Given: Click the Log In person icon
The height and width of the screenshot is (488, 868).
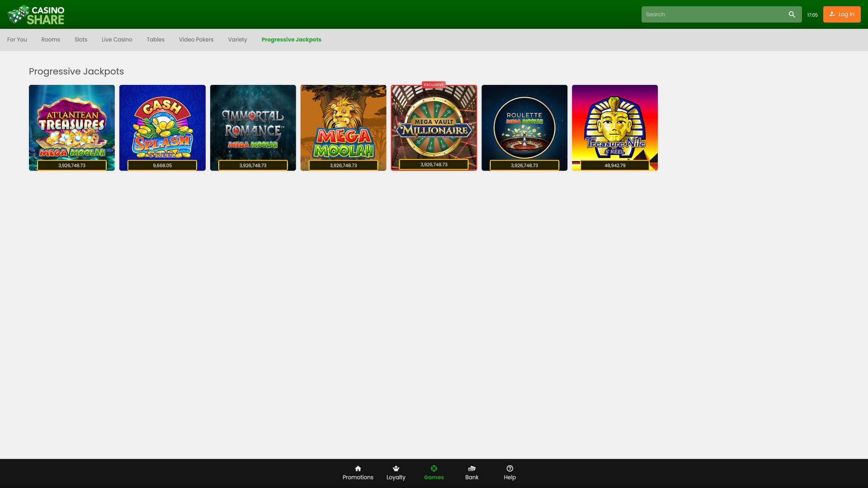Looking at the screenshot, I should 832,14.
